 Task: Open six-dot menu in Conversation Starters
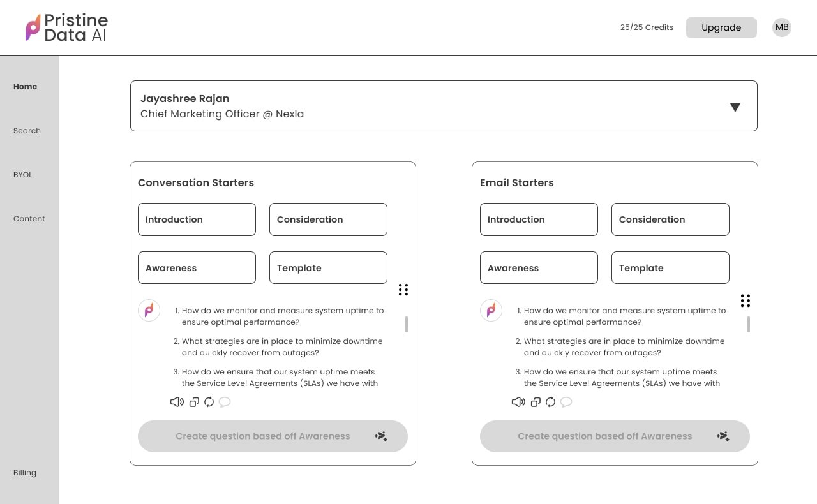point(403,290)
